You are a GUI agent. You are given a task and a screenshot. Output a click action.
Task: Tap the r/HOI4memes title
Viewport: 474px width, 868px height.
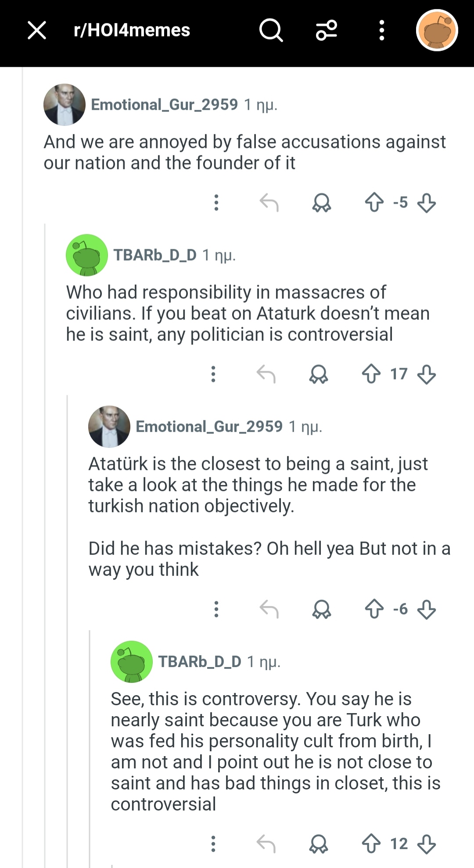132,30
